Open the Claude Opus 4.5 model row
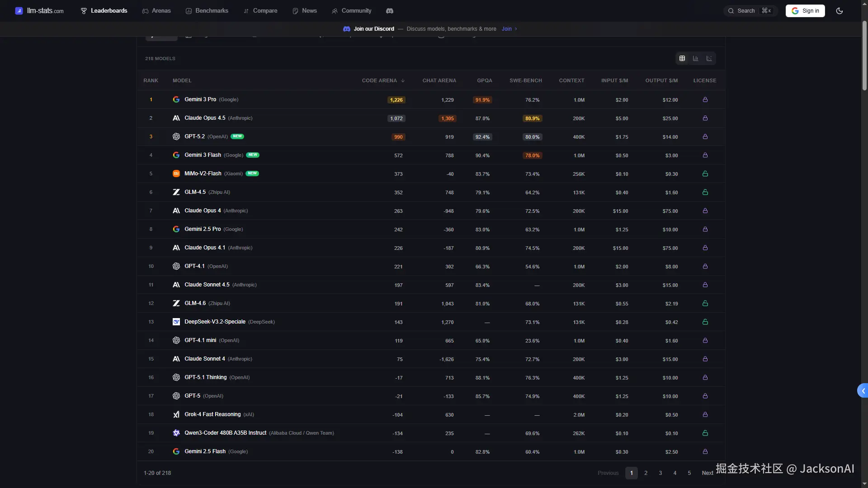This screenshot has width=868, height=488. pyautogui.click(x=205, y=118)
